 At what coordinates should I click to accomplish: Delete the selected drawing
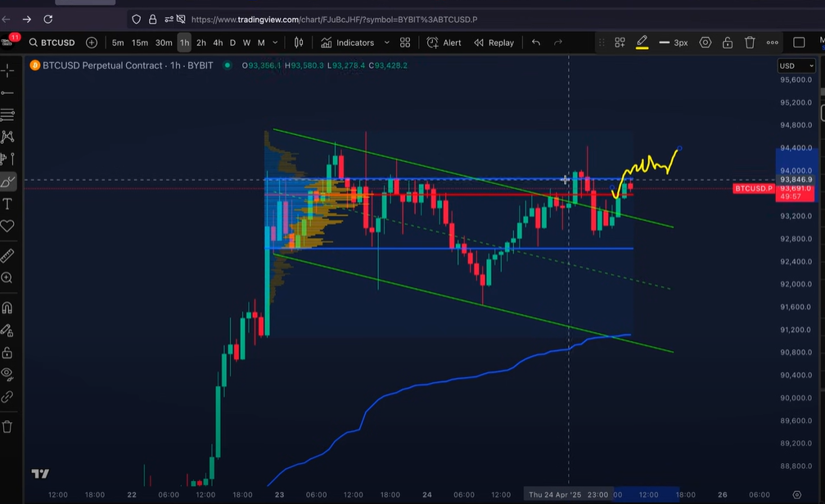750,43
